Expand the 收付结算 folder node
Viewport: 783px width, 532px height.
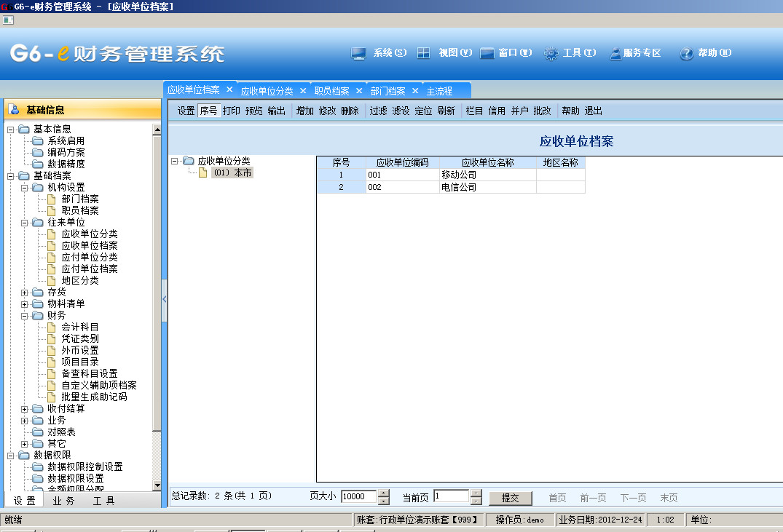pos(25,409)
